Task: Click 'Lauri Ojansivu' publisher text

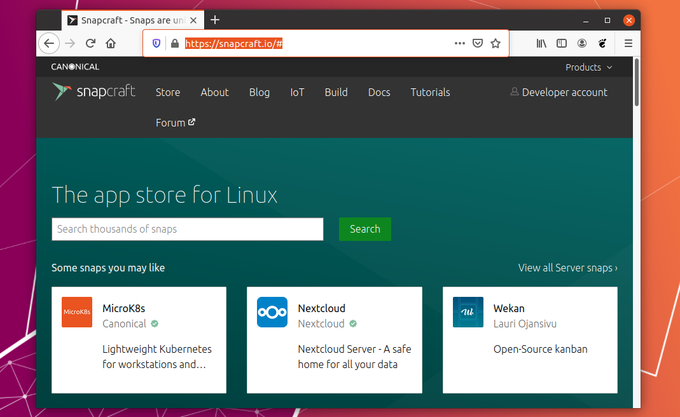Action: click(x=525, y=324)
